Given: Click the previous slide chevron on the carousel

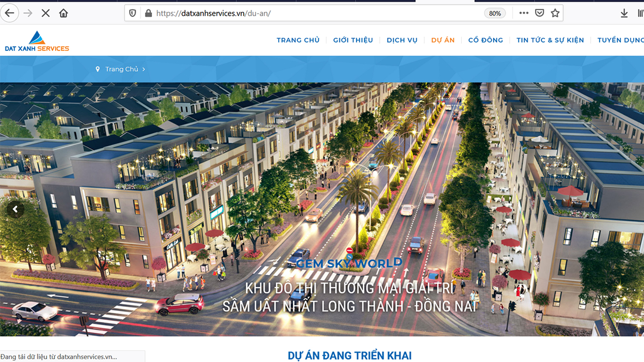Looking at the screenshot, I should pyautogui.click(x=16, y=209).
